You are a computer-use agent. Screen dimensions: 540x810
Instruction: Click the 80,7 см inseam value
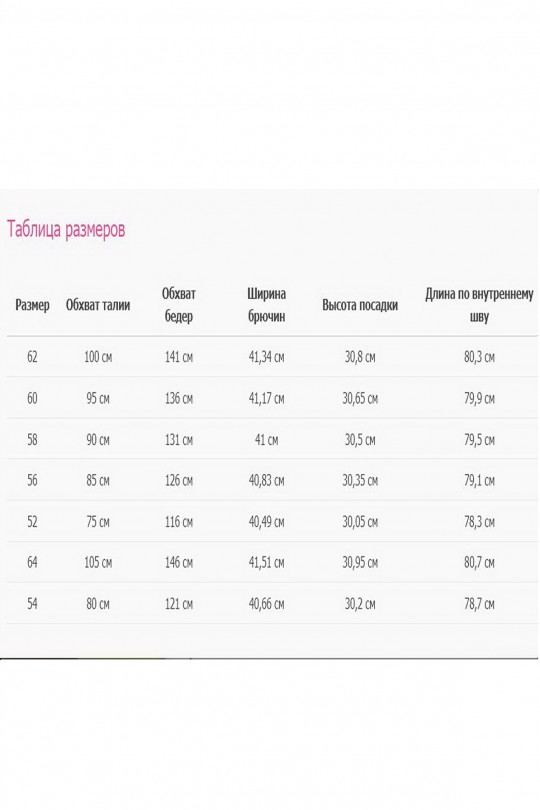click(479, 562)
